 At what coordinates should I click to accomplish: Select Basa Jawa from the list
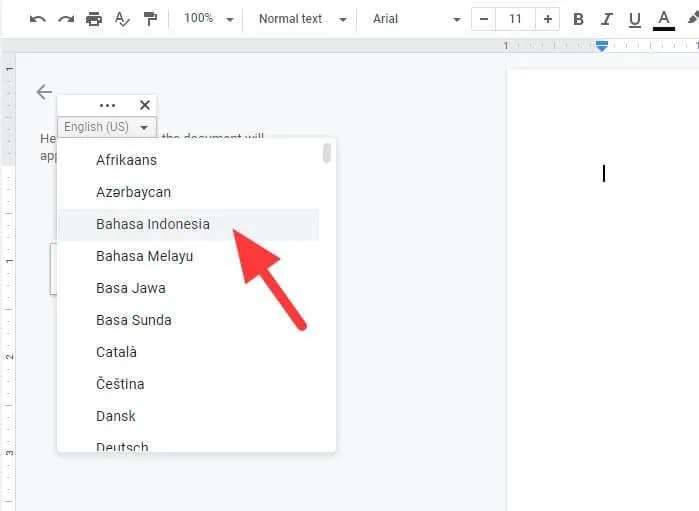(x=188, y=288)
